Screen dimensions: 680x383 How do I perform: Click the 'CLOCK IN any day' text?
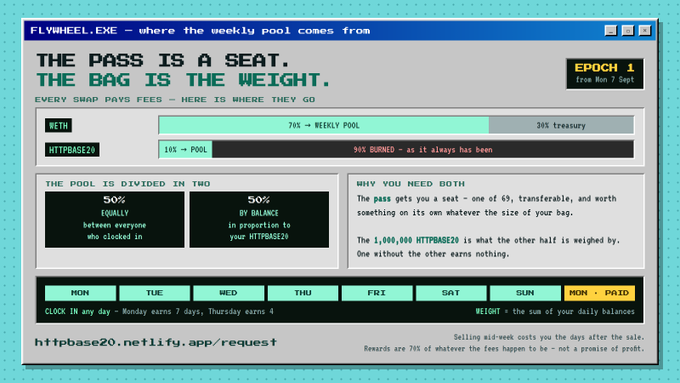tap(77, 311)
